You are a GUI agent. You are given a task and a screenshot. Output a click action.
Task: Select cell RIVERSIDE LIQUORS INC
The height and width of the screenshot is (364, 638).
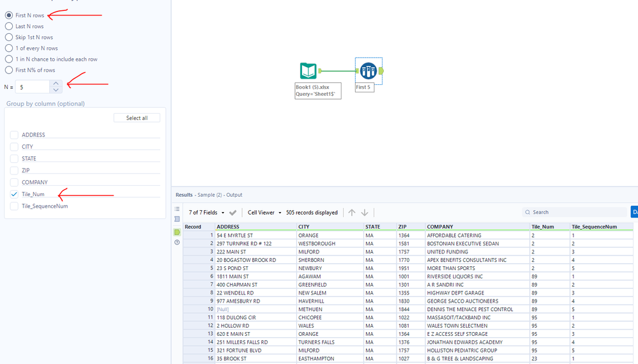point(478,276)
